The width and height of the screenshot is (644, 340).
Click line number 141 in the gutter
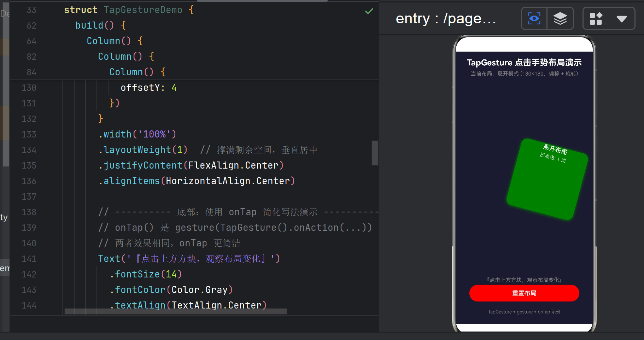click(29, 259)
